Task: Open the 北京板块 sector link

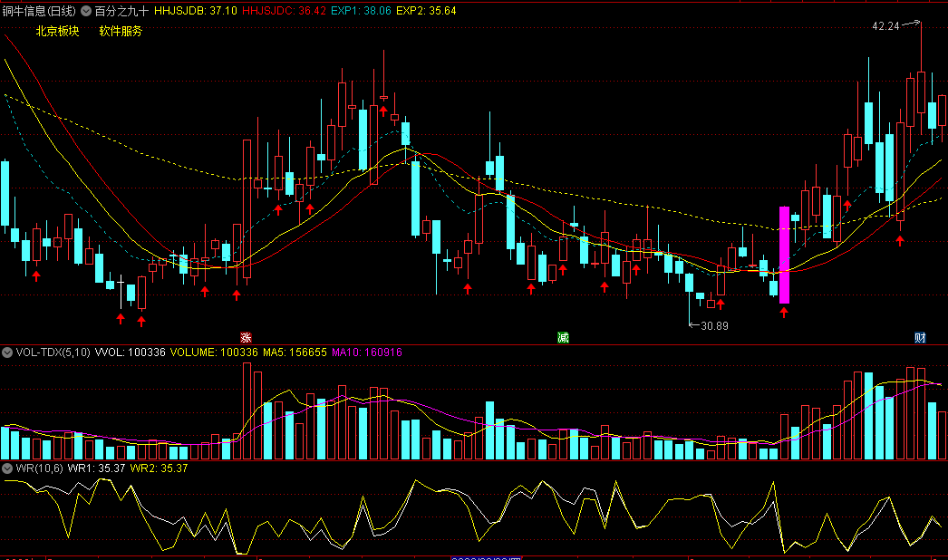Action: 57,31
